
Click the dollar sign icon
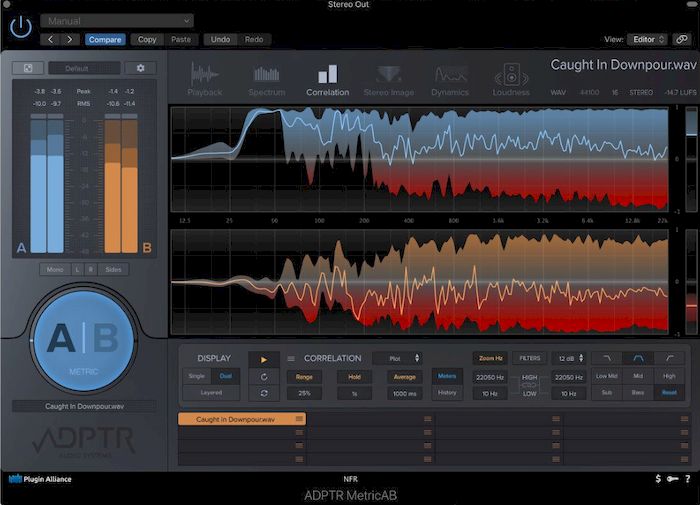point(658,479)
